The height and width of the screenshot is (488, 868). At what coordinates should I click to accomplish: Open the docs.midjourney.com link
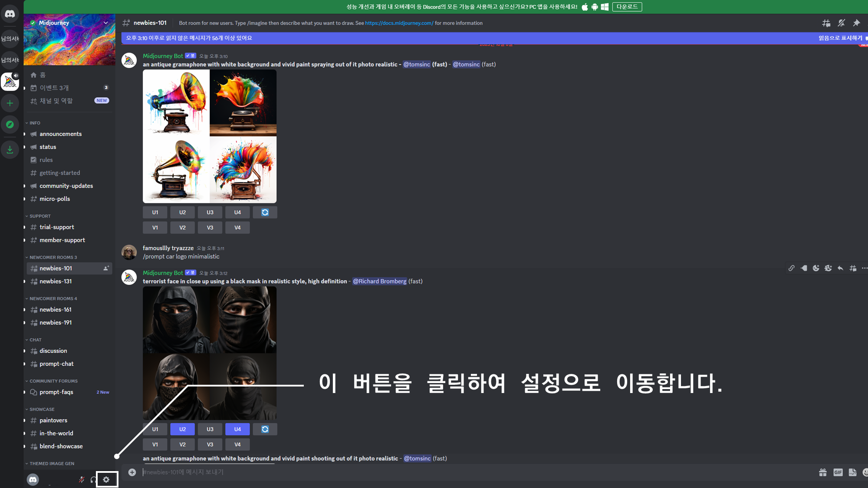[x=399, y=23]
